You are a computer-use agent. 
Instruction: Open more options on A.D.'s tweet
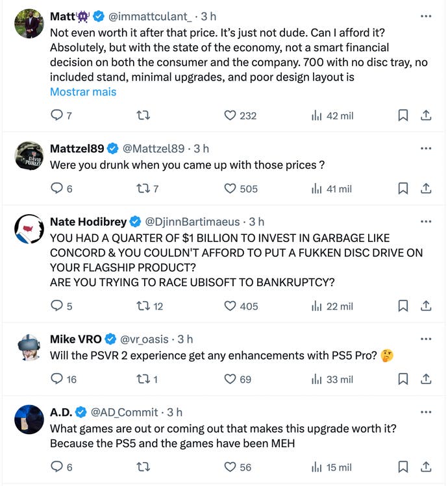(x=426, y=412)
